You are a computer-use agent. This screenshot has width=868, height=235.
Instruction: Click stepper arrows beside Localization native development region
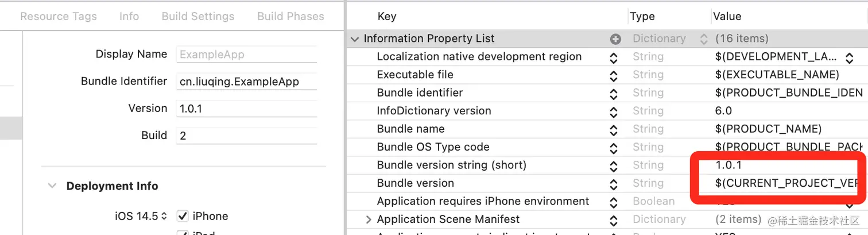click(614, 57)
